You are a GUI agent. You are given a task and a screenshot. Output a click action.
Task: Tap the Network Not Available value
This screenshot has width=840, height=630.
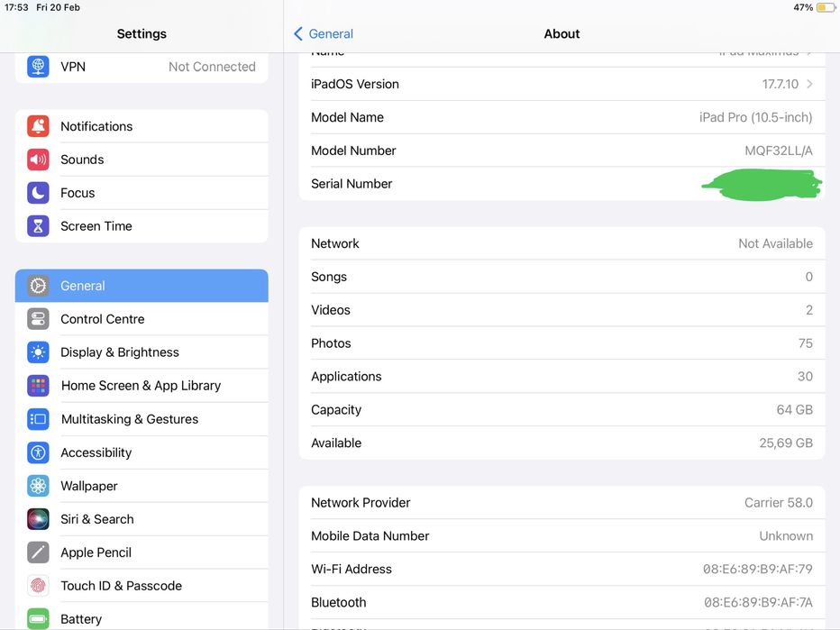coord(775,243)
